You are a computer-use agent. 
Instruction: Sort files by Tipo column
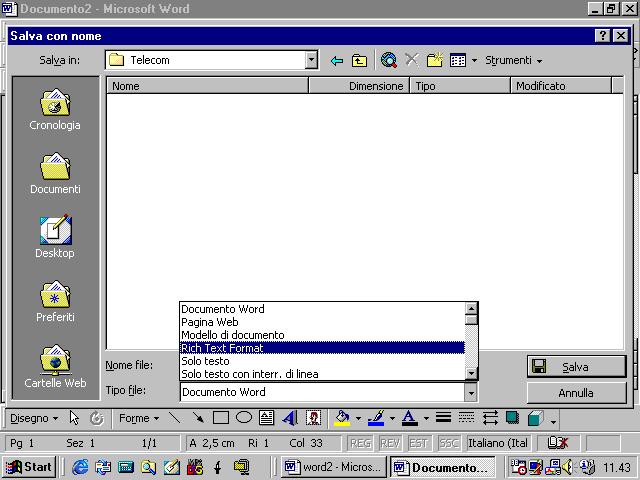click(460, 86)
